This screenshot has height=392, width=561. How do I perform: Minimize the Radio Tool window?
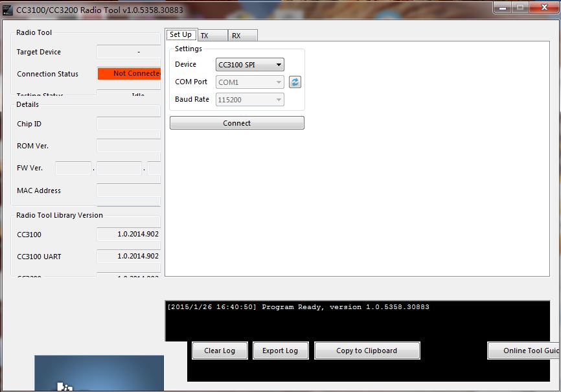coord(503,8)
